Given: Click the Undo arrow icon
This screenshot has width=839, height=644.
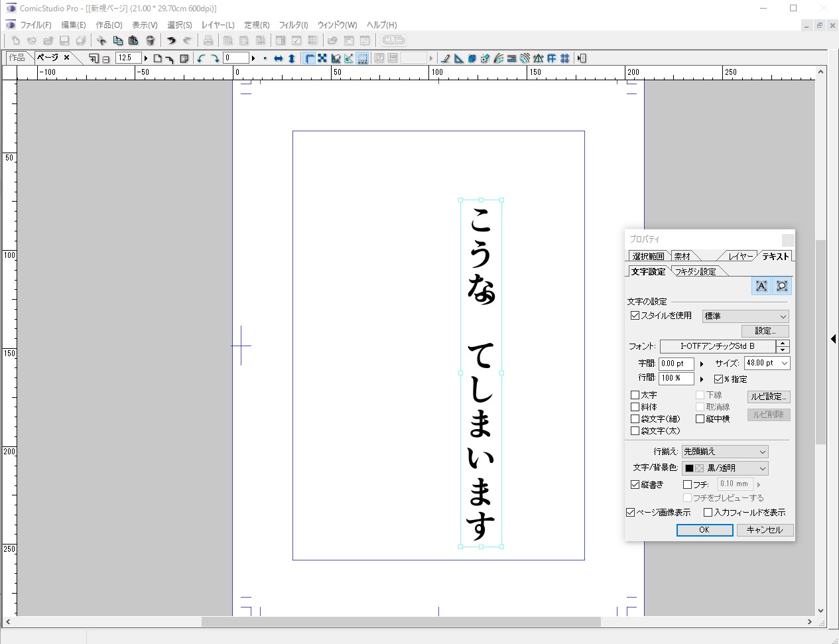Looking at the screenshot, I should [x=171, y=40].
